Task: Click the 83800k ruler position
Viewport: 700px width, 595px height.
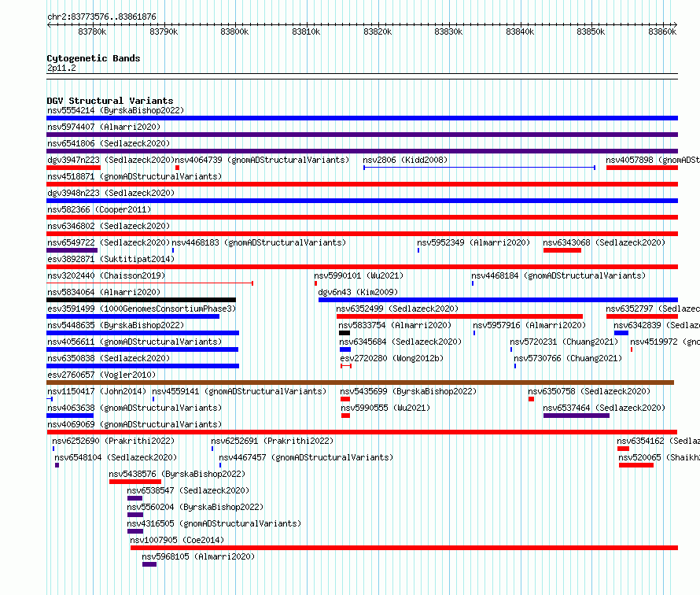Action: (235, 31)
